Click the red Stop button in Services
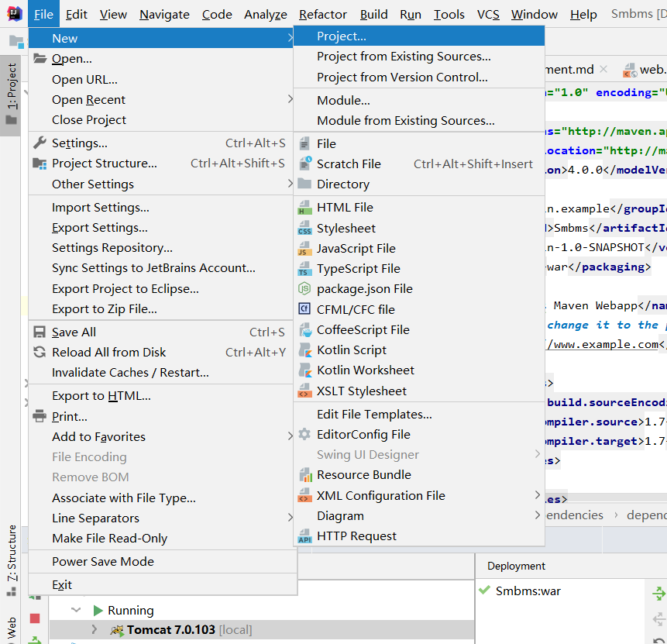This screenshot has width=667, height=644. tap(35, 618)
